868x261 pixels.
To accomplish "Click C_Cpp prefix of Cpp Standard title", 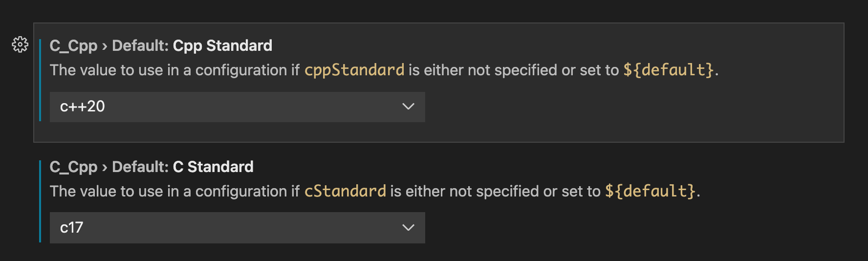I will click(74, 45).
